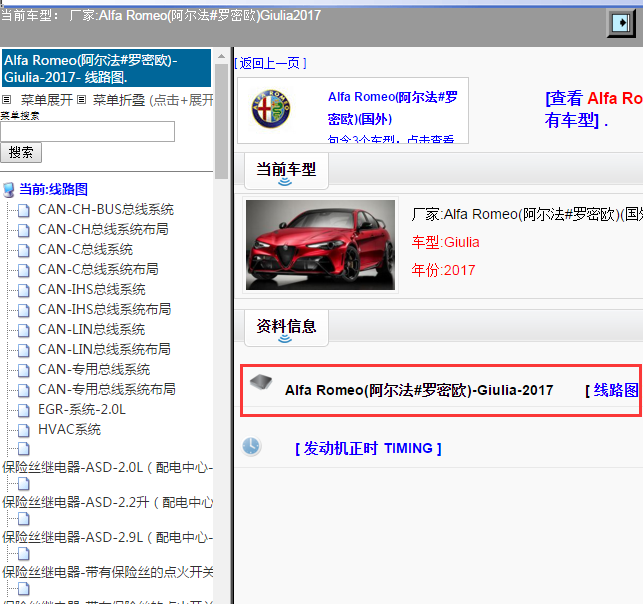Open CAN-专用总线系统布局 tree entry

pyautogui.click(x=107, y=390)
